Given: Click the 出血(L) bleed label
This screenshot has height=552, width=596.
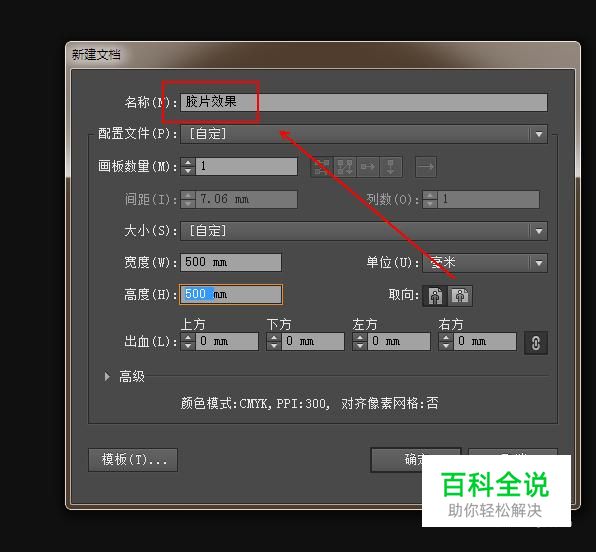Looking at the screenshot, I should 151,341.
